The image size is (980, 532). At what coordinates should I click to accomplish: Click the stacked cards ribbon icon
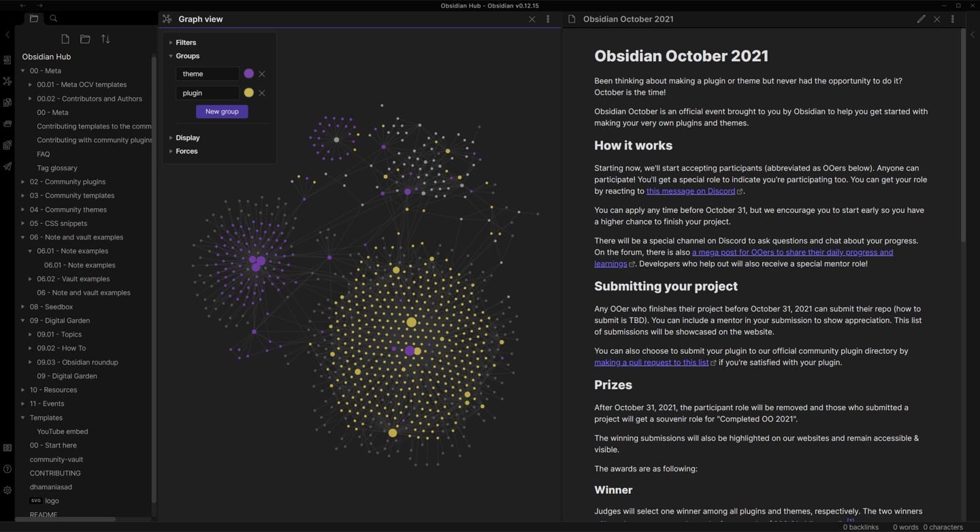7,124
